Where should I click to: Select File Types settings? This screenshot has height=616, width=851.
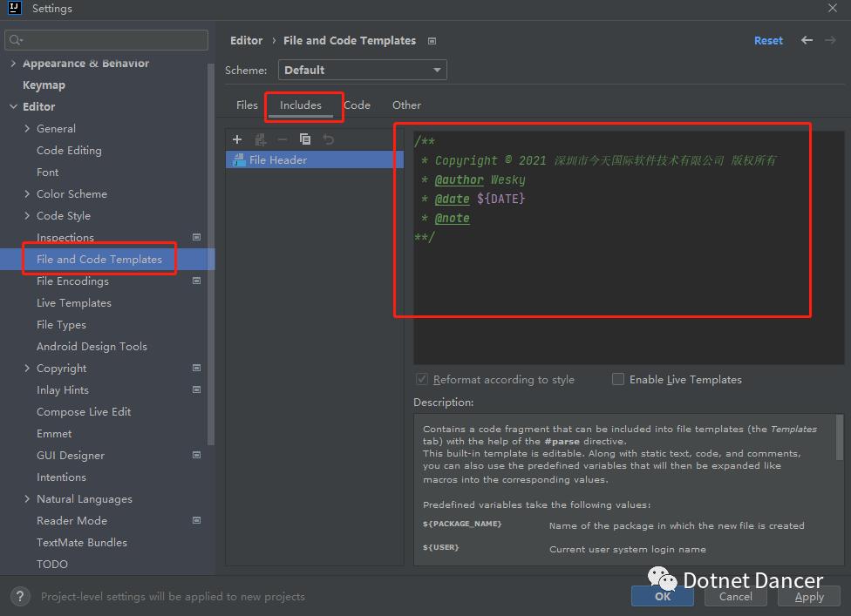click(61, 325)
